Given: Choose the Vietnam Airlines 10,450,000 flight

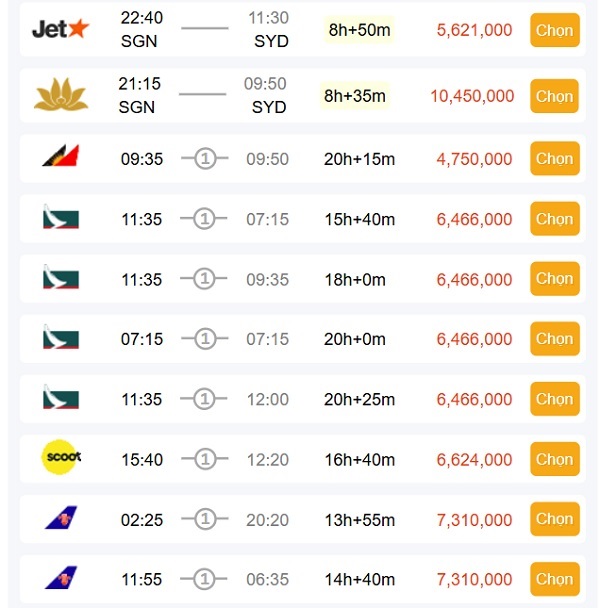Looking at the screenshot, I should pyautogui.click(x=554, y=96).
